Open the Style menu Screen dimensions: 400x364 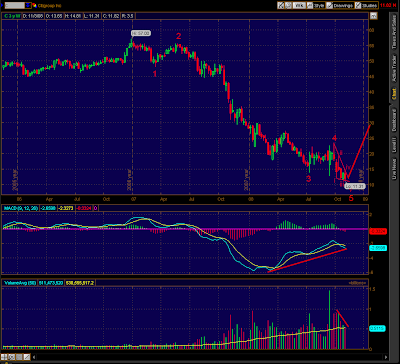(x=315, y=5)
